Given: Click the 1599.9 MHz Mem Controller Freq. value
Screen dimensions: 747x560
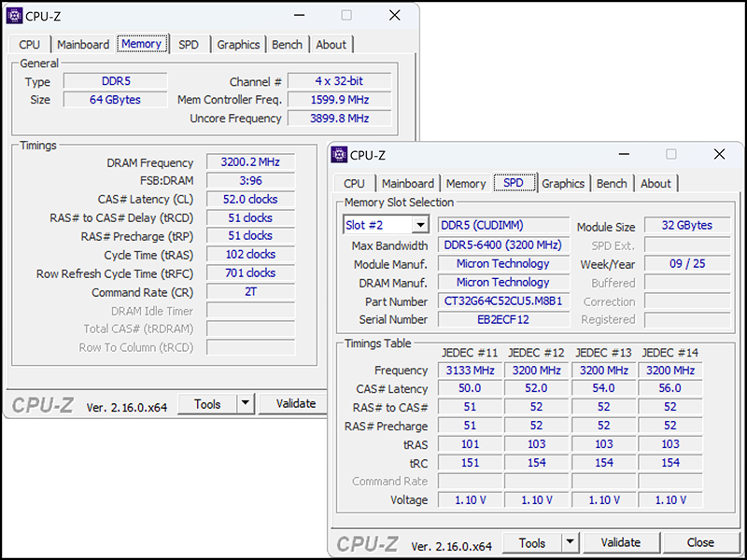Looking at the screenshot, I should (x=340, y=100).
